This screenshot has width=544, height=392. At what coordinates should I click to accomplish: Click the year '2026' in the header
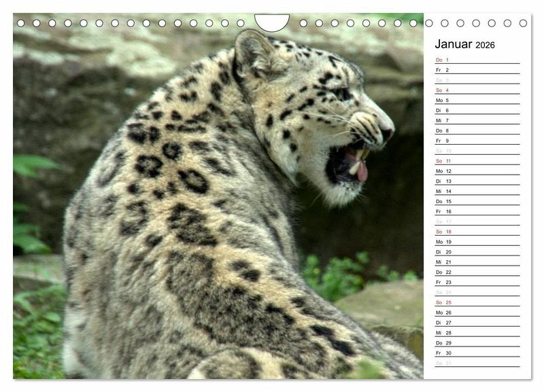point(485,46)
